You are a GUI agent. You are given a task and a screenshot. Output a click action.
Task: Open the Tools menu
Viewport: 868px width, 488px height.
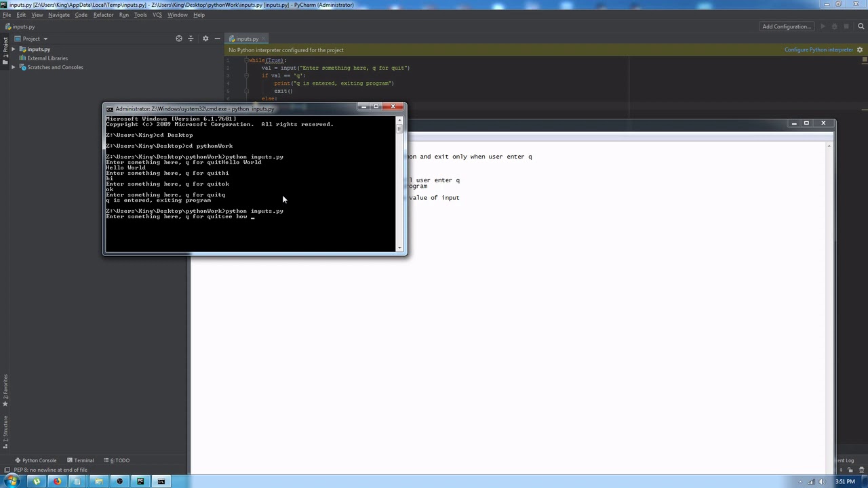140,15
